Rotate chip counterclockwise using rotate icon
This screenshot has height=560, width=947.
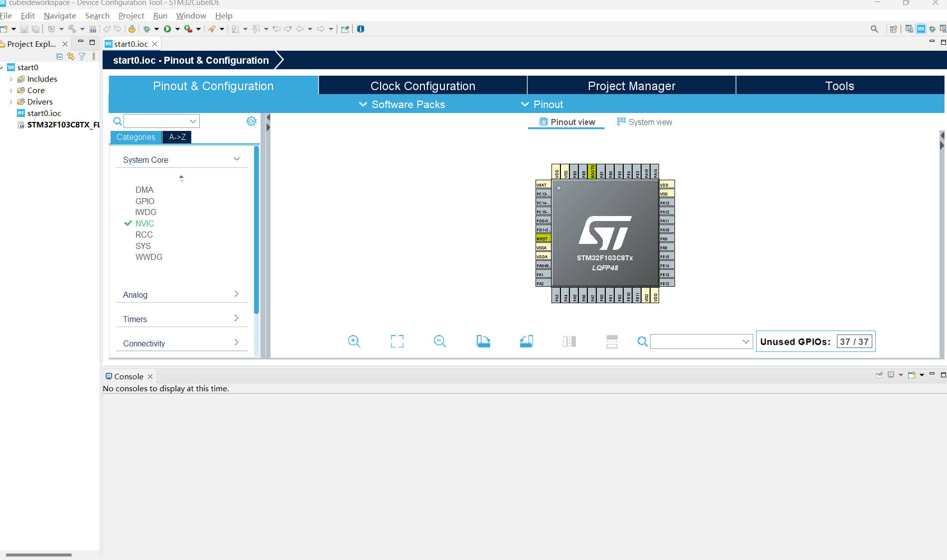click(527, 341)
